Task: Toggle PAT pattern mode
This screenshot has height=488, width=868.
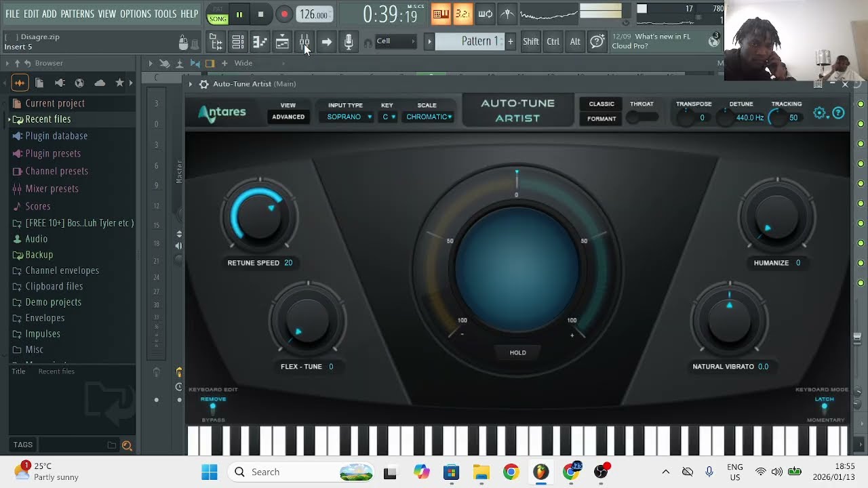Action: click(218, 10)
